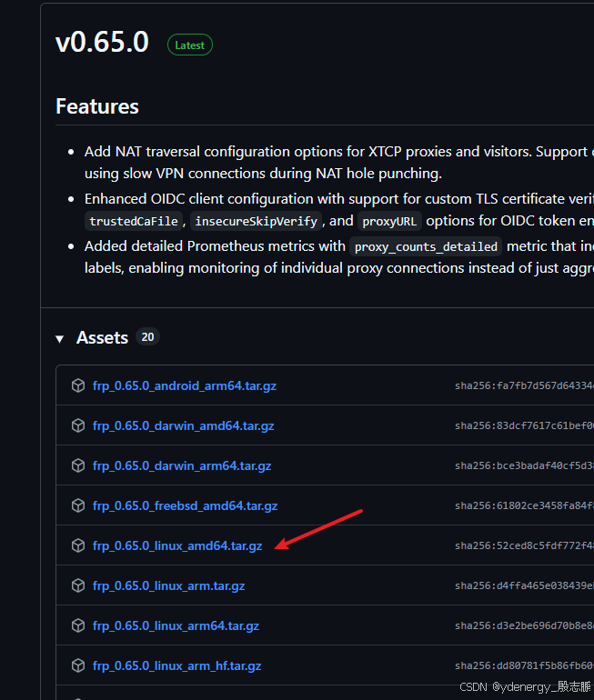
Task: Click the trustedCaFile code snippet
Action: tap(134, 222)
